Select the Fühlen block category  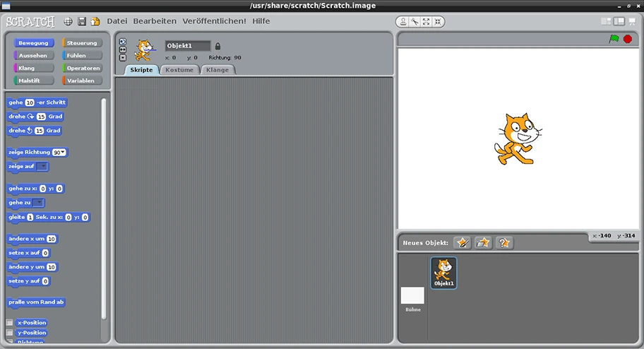tap(82, 56)
